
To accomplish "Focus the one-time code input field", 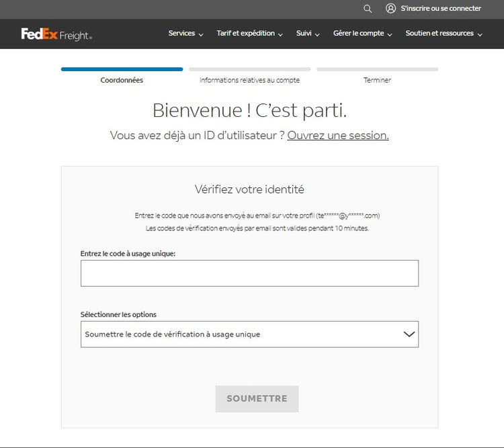I will coord(249,273).
